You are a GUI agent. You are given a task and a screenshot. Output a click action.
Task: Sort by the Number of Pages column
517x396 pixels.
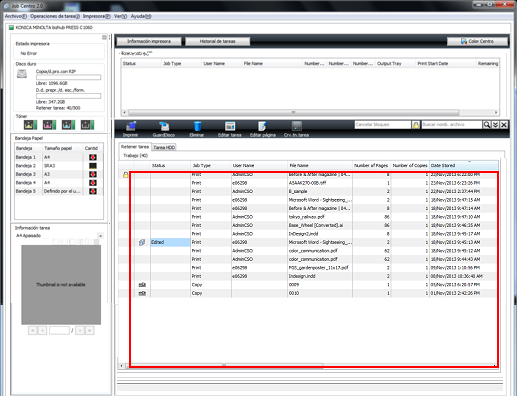pyautogui.click(x=371, y=165)
